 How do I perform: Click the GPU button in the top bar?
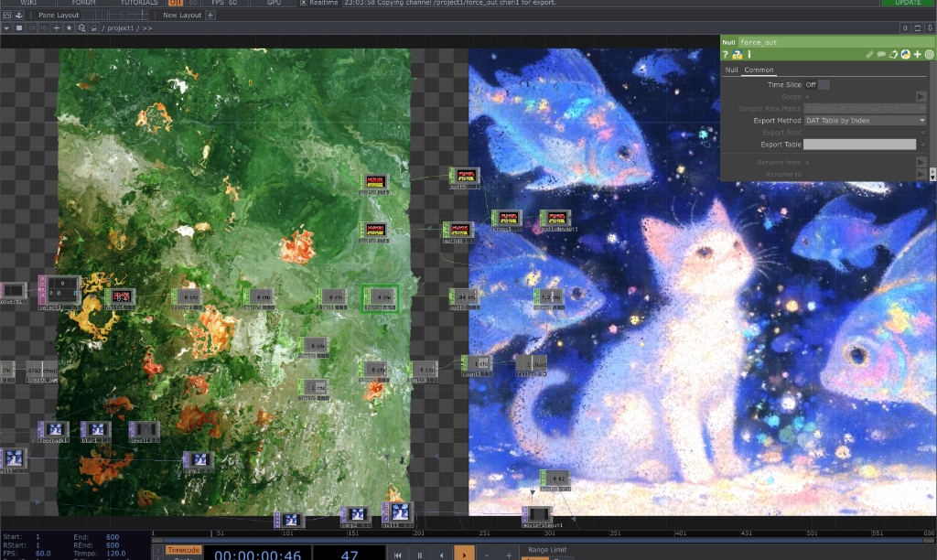pos(274,3)
